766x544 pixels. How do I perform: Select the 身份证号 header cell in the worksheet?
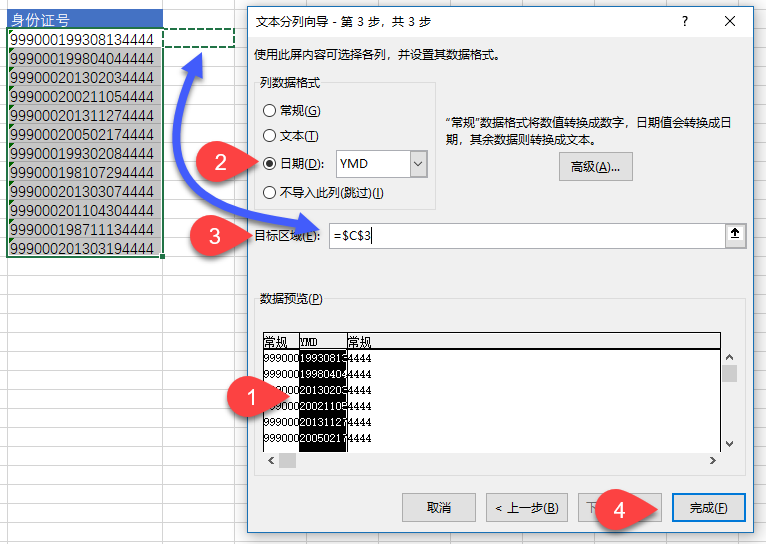point(84,19)
